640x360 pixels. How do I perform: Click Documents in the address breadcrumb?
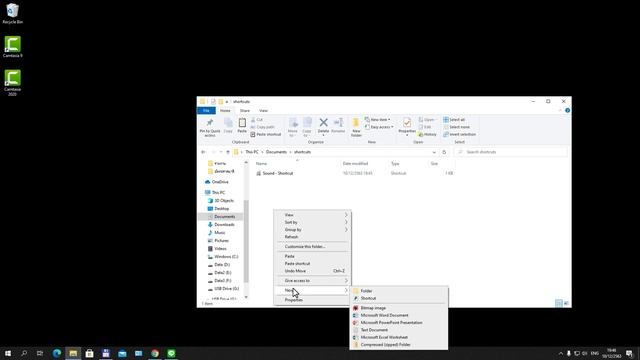(276, 152)
